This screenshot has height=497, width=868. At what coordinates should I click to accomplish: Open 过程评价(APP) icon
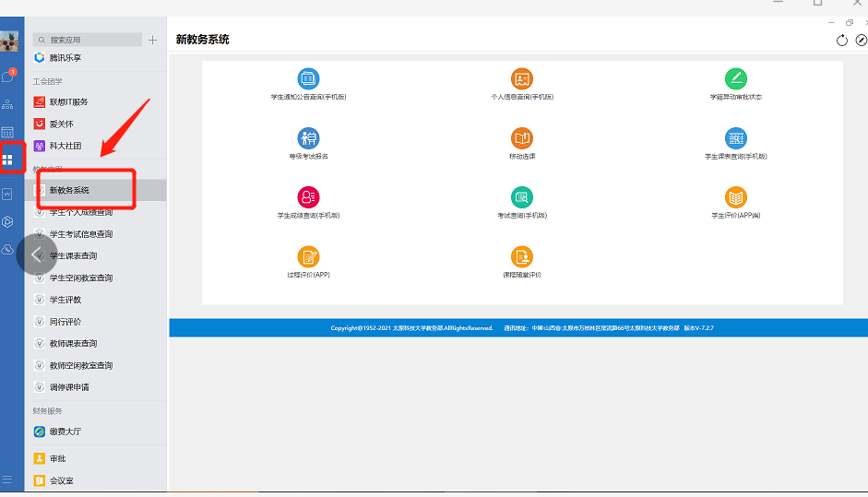(x=308, y=256)
